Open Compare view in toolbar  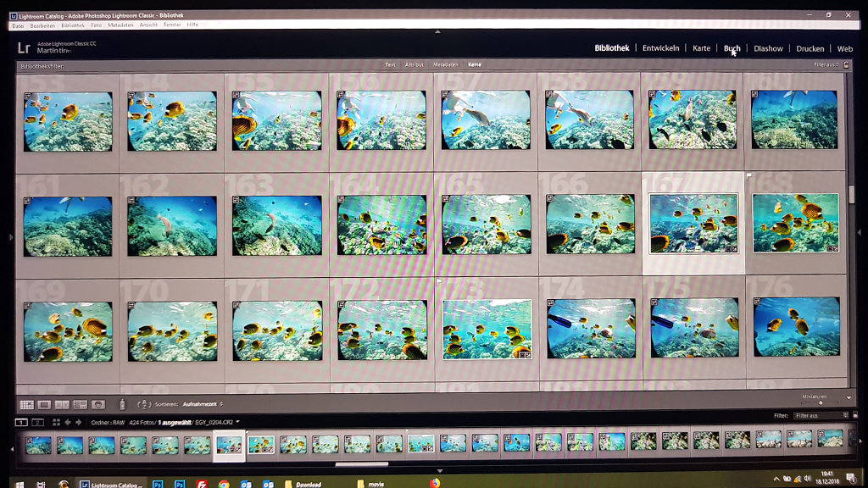[63, 405]
